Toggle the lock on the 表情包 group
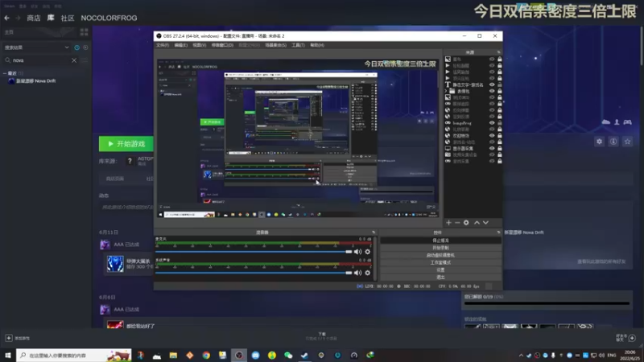Viewport: 644px width, 362px height. click(499, 91)
